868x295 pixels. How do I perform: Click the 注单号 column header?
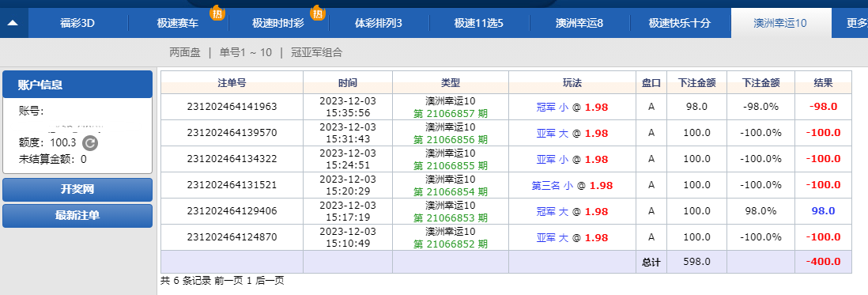232,83
